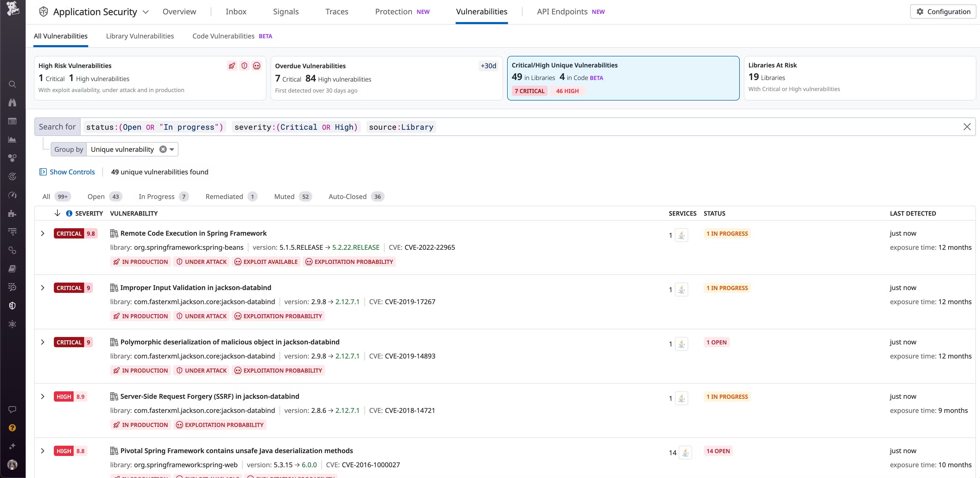Expand the Remote Code Execution in Spring Framework row
Image resolution: width=980 pixels, height=478 pixels.
43,233
